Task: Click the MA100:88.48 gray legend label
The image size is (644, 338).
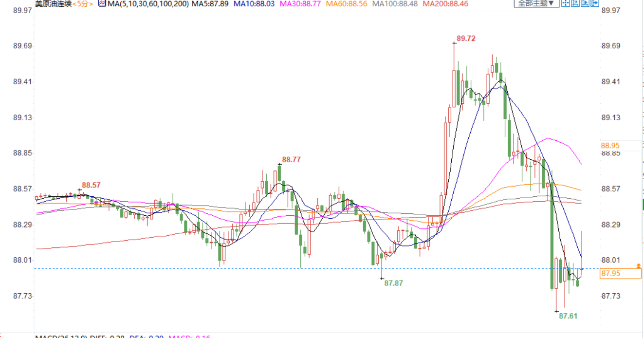Action: pos(395,4)
